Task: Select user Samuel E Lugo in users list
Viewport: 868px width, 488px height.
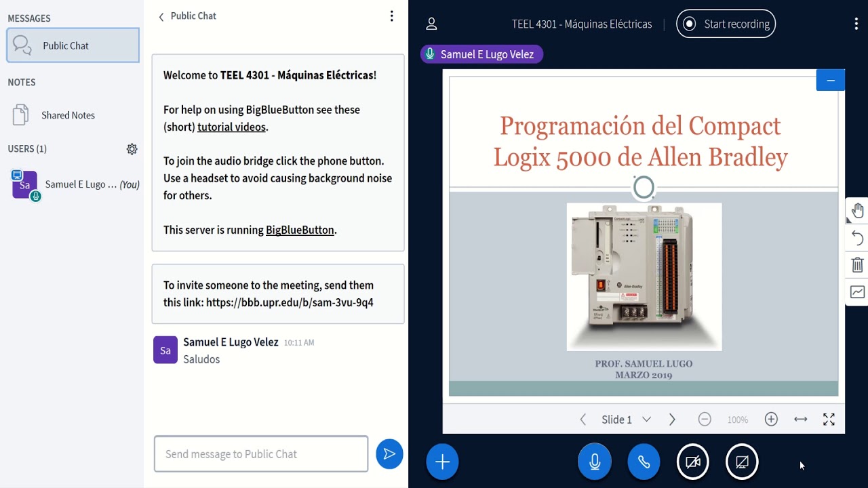Action: (75, 184)
